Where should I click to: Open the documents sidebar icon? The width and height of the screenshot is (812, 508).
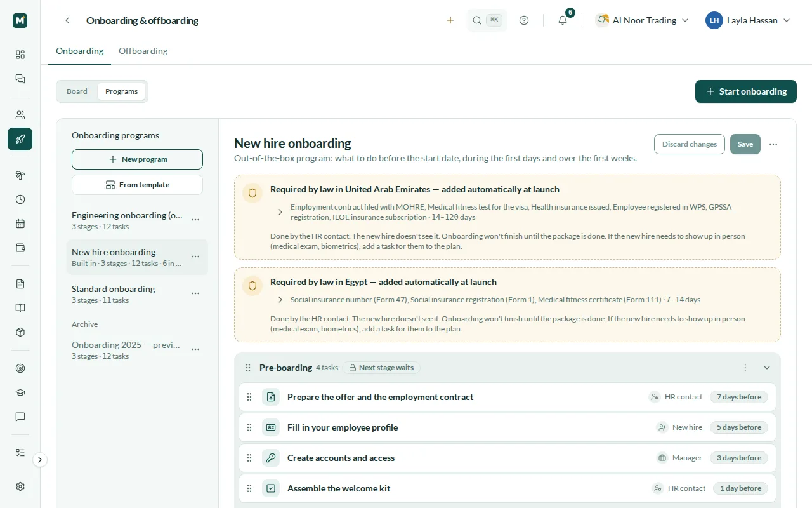[x=20, y=284]
